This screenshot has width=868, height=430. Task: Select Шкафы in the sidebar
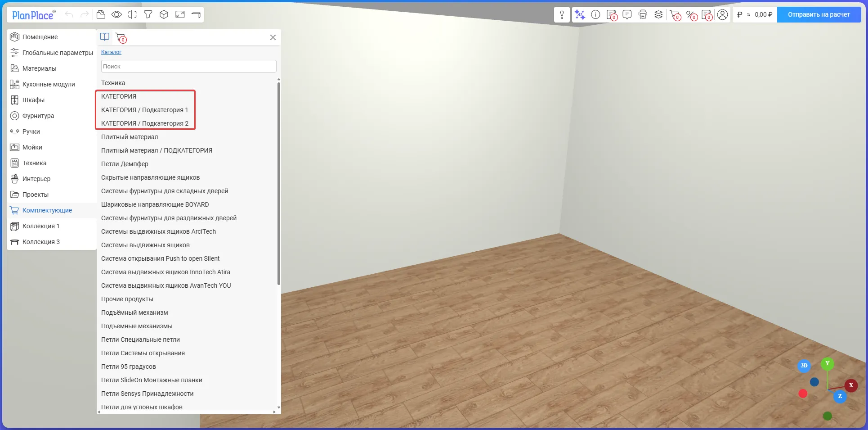pos(52,100)
